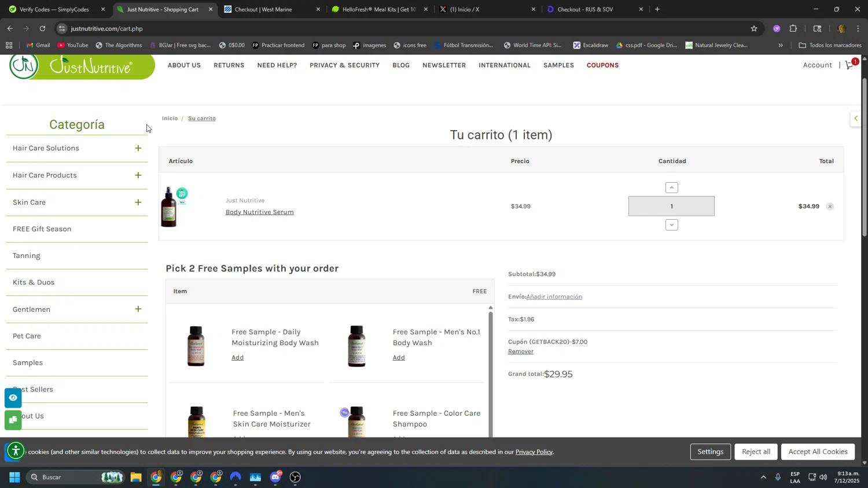Show hidden system tray icons
The image size is (868, 488).
[x=763, y=477]
